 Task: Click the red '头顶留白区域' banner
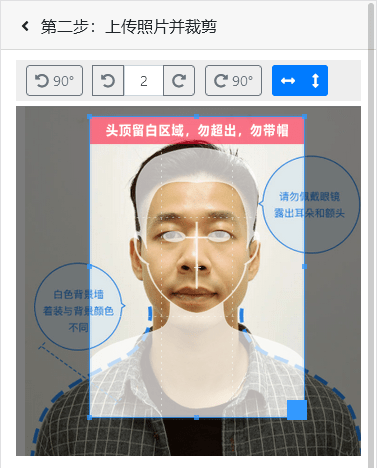[x=197, y=130]
